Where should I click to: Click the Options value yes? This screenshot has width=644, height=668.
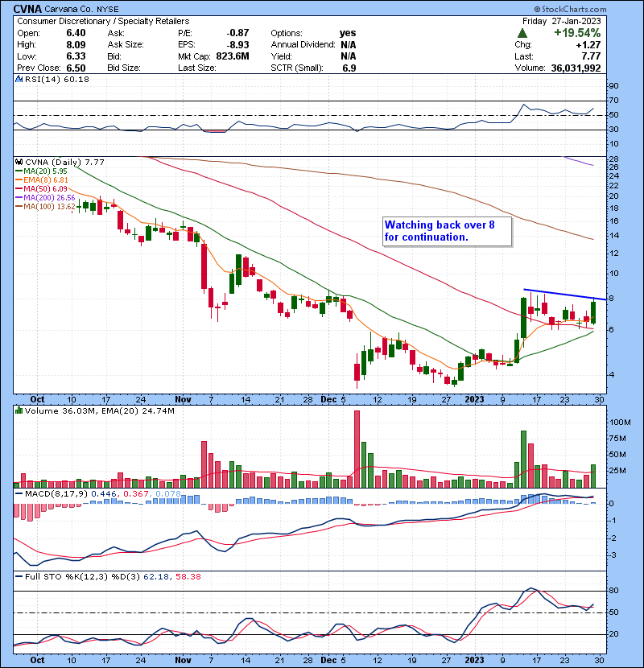(348, 33)
